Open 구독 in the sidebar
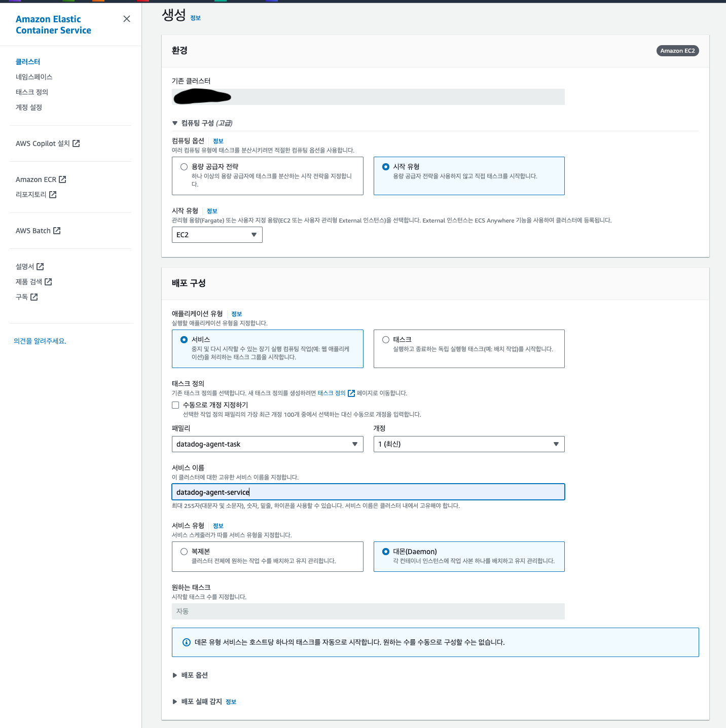726x728 pixels. coord(22,297)
